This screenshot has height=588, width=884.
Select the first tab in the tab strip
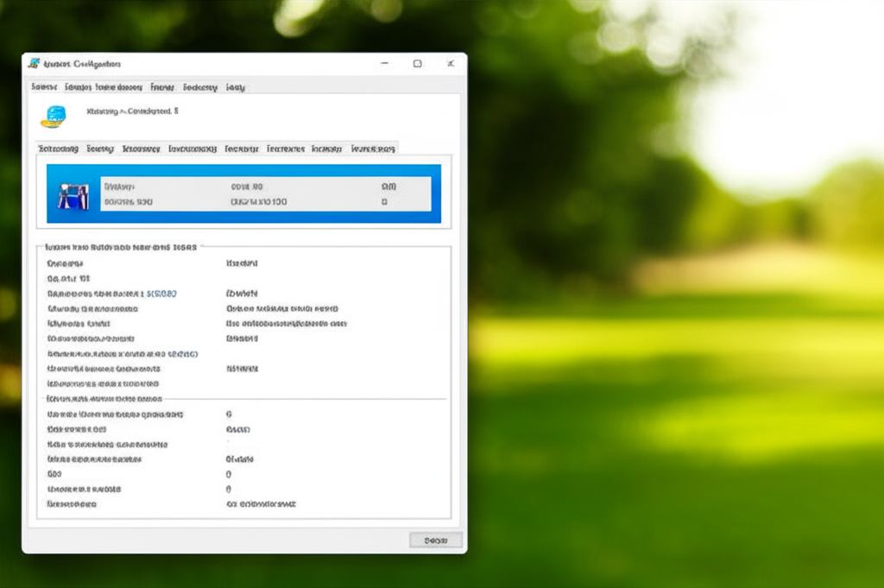click(59, 149)
